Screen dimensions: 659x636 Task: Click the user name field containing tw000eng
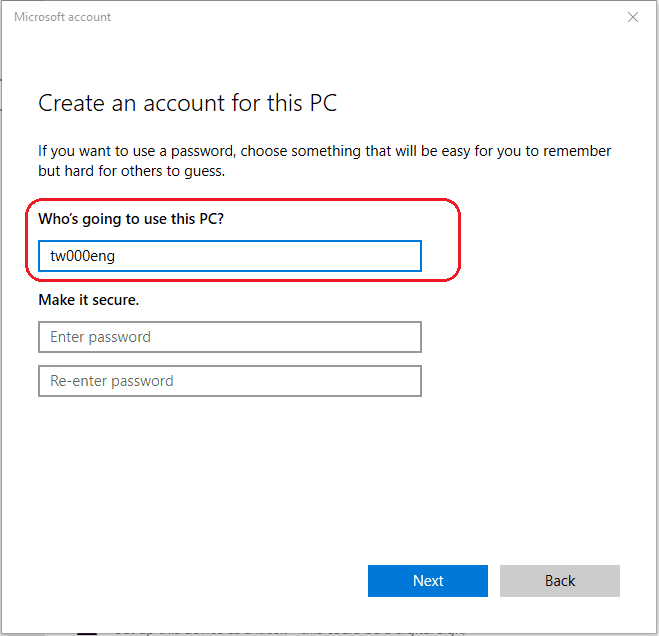coord(229,256)
